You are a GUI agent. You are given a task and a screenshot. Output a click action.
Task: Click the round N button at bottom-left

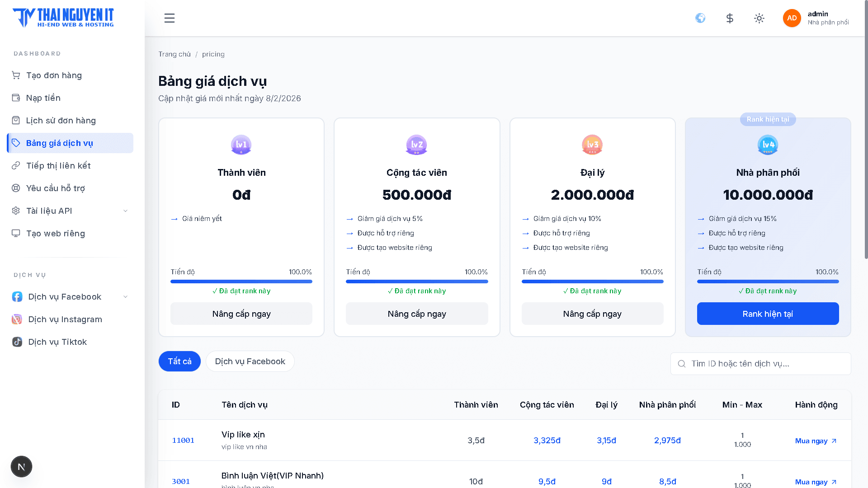tap(21, 467)
